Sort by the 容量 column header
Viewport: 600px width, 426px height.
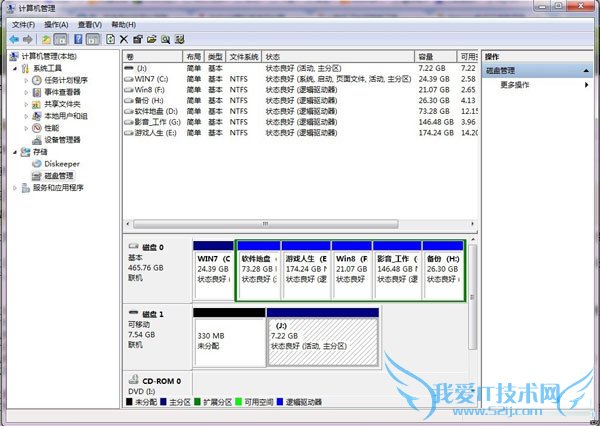coord(435,57)
